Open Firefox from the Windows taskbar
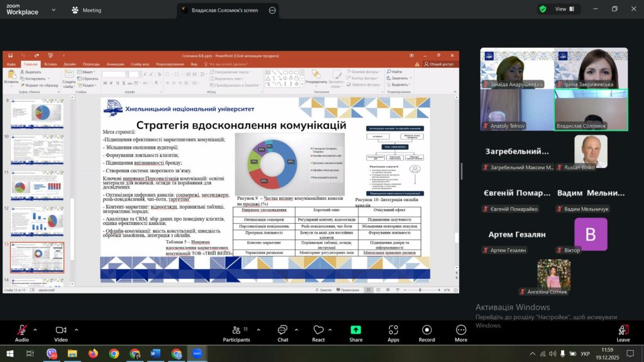 pos(93,354)
